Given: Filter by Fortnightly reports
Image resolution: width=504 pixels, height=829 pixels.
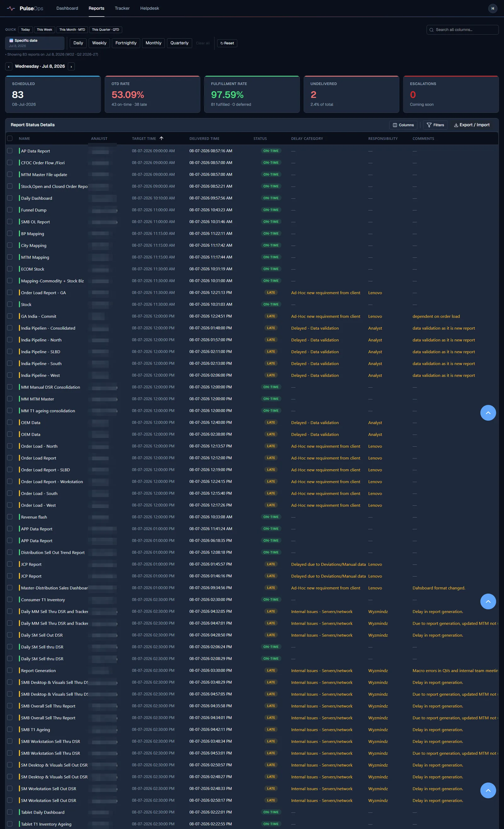Looking at the screenshot, I should [x=126, y=43].
